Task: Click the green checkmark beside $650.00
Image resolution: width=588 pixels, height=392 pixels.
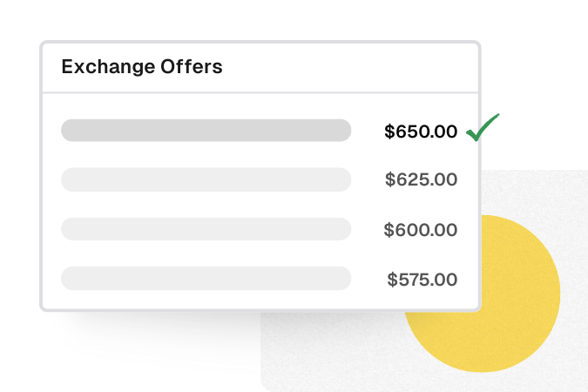Action: click(x=483, y=128)
